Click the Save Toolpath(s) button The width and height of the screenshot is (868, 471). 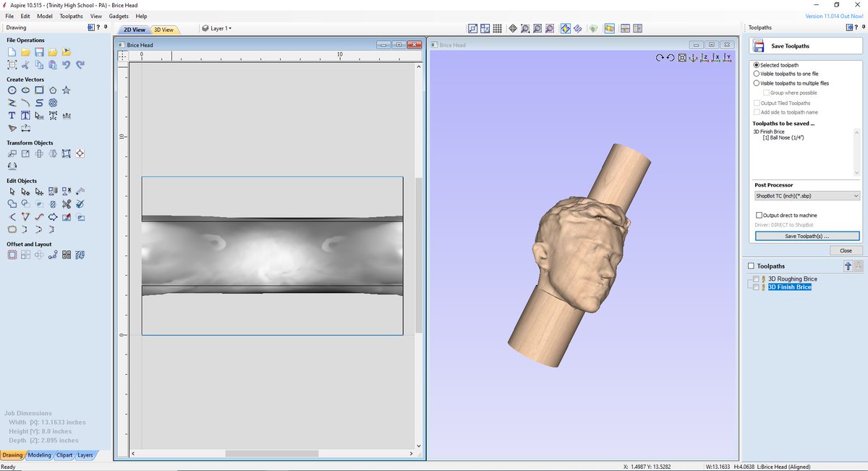807,237
